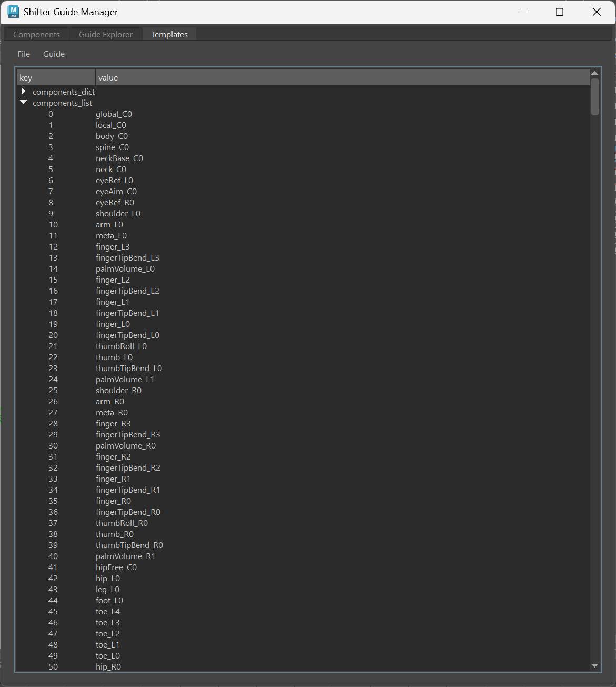This screenshot has width=616, height=687.
Task: Click eyeRef_L0 value
Action: [114, 180]
